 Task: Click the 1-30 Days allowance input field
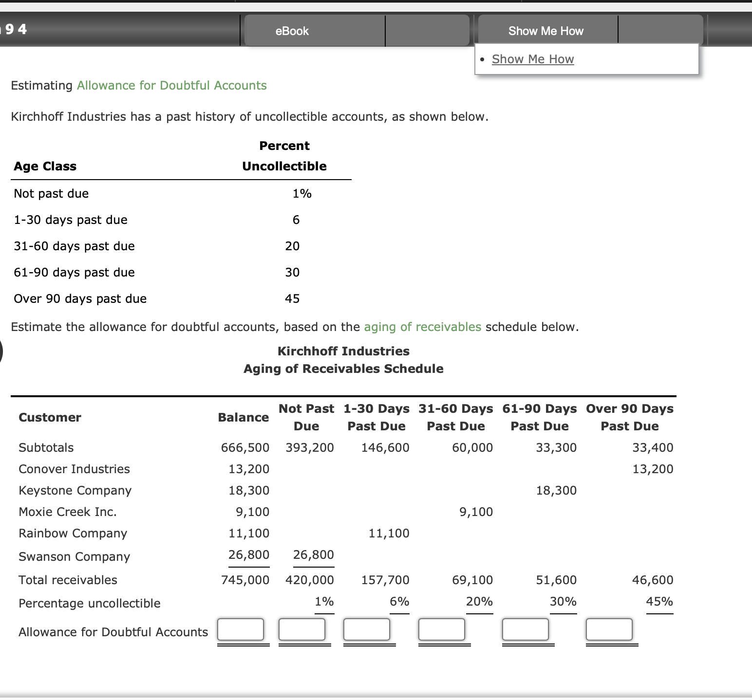pos(367,629)
